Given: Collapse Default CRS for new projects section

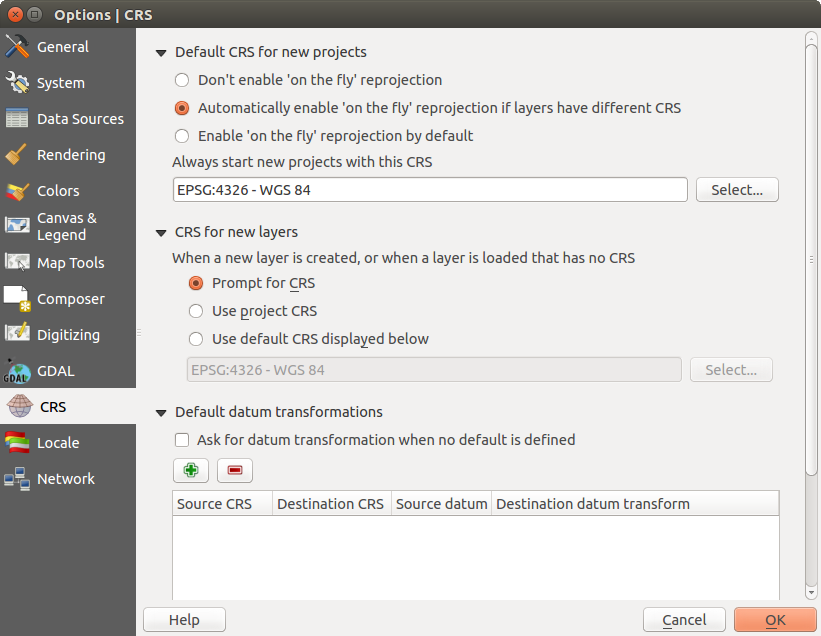Looking at the screenshot, I should point(161,52).
